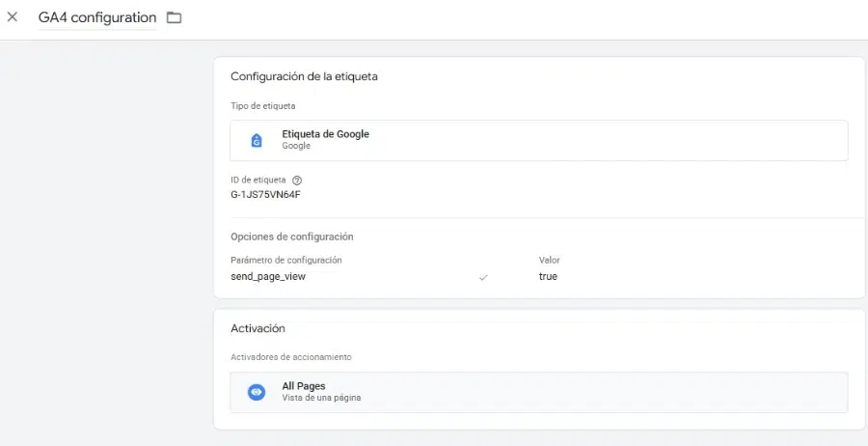Click the checkmark beside send_page_view
Viewport: 868px width, 446px height.
point(483,277)
